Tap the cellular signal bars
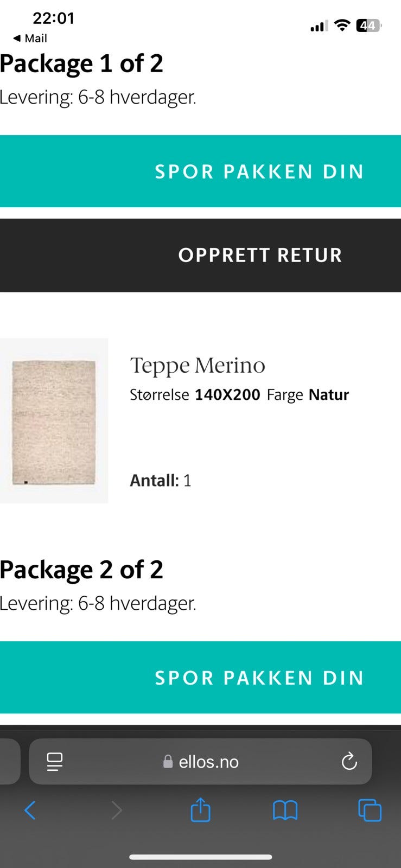The height and width of the screenshot is (868, 401). point(319,25)
